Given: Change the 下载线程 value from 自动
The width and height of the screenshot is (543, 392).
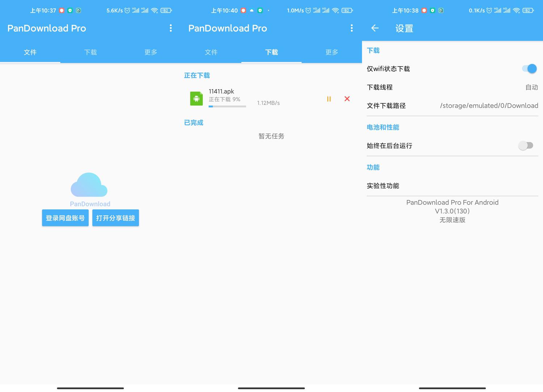Looking at the screenshot, I should (531, 87).
